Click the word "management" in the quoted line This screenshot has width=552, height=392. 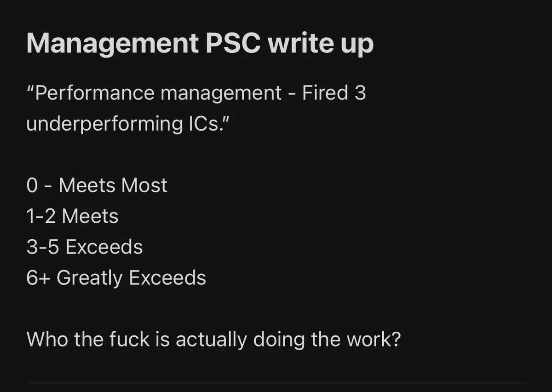tap(220, 93)
